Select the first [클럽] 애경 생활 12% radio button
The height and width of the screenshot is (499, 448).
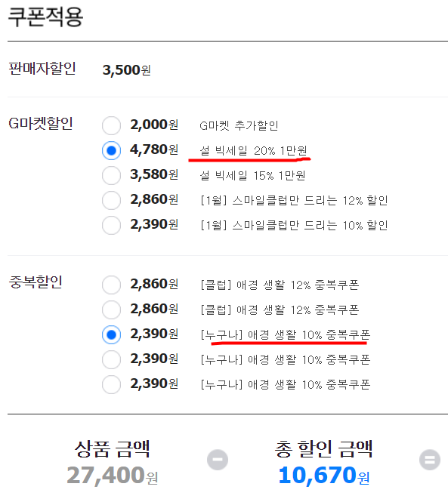coord(111,285)
